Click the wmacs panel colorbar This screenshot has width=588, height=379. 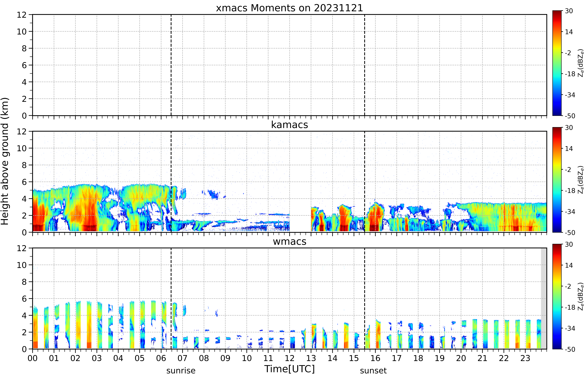click(x=557, y=297)
